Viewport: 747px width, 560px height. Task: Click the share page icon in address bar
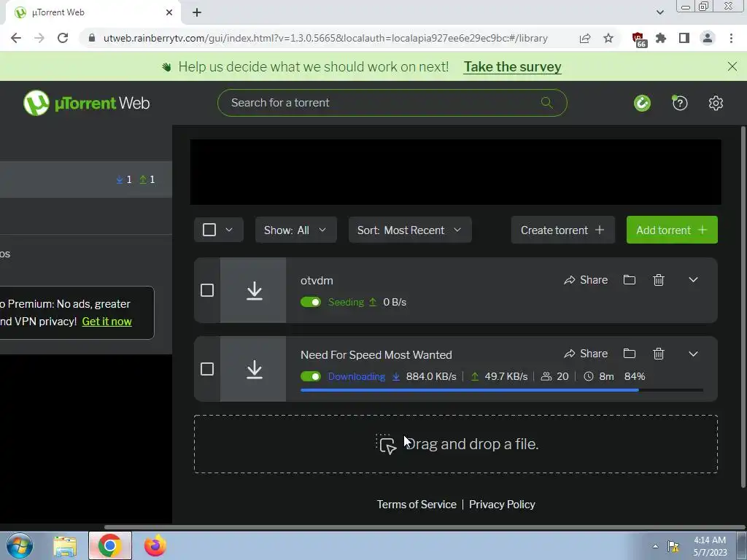point(585,38)
